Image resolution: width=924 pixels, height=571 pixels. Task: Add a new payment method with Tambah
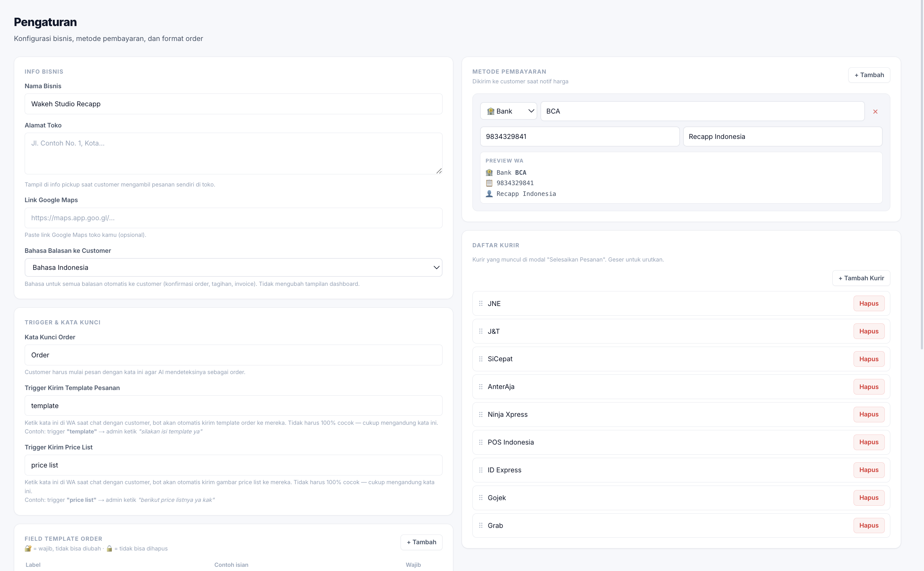click(x=869, y=75)
